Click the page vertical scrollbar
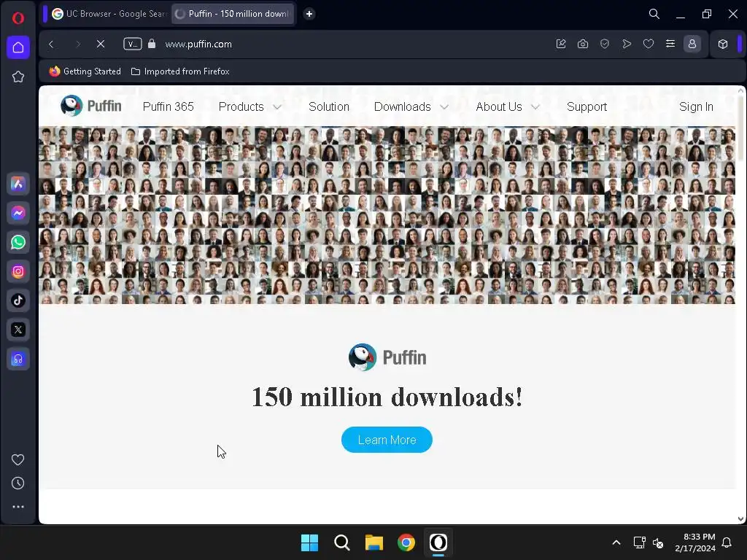 pos(741,128)
